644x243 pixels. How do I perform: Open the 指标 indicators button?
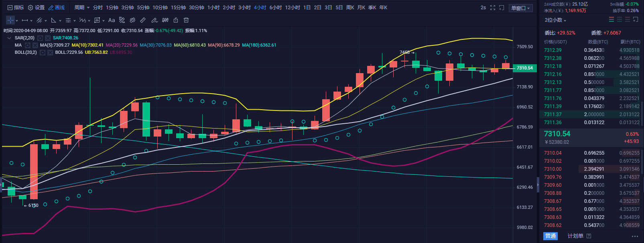click(16, 8)
